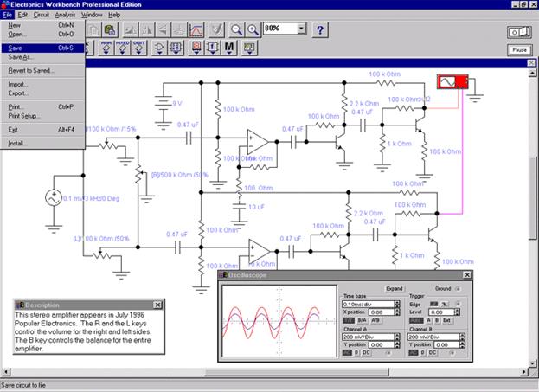This screenshot has height=392, width=539.
Task: Open the Miscellaneous 'M' parts bin
Action: coord(229,48)
